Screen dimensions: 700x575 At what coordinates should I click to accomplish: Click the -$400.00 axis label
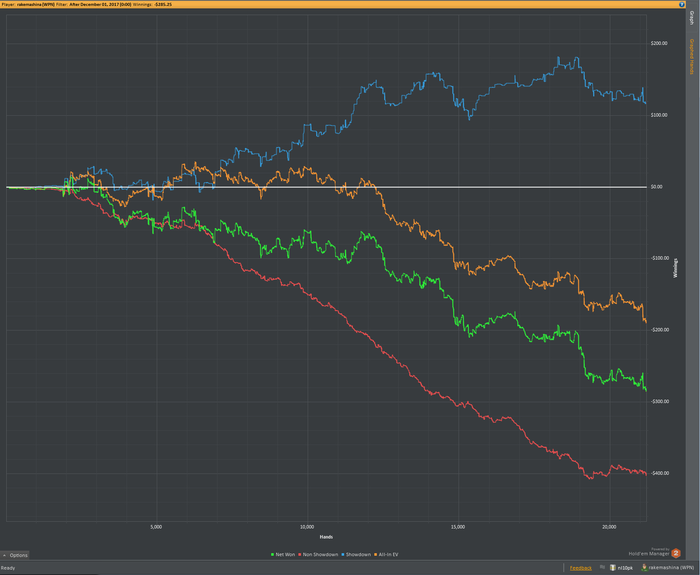(x=659, y=473)
